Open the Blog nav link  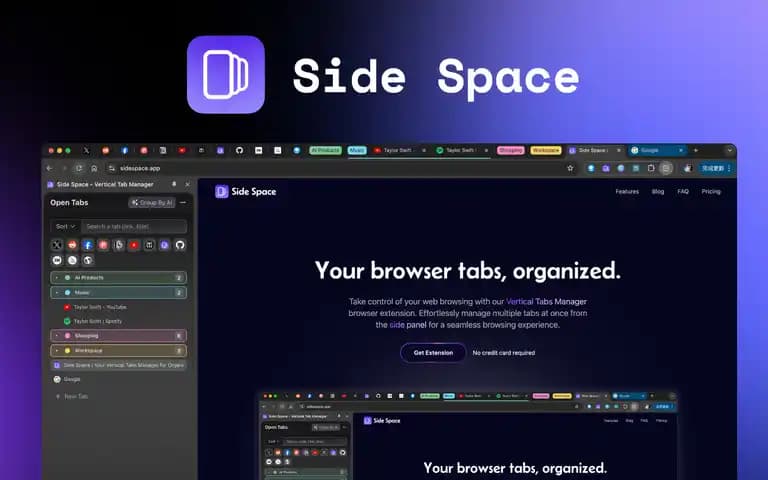(x=658, y=192)
